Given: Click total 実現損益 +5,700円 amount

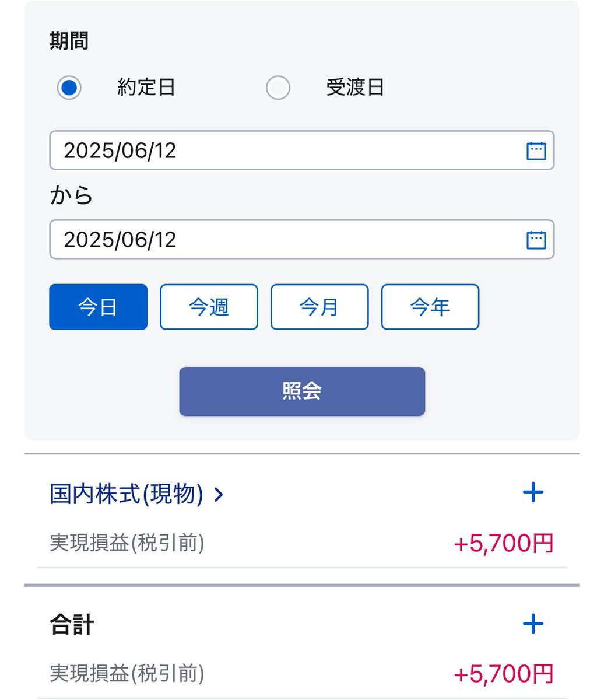Looking at the screenshot, I should coord(504,674).
